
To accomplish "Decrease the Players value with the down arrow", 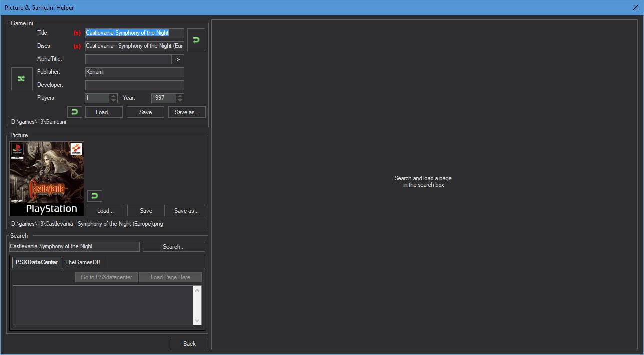I will tap(113, 100).
